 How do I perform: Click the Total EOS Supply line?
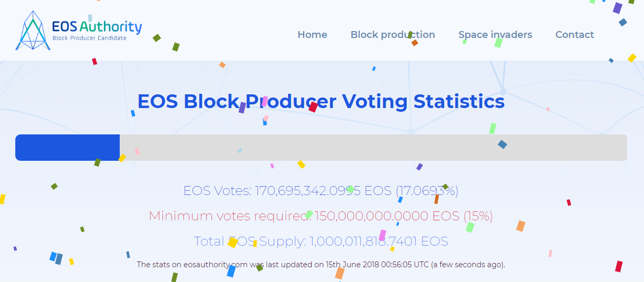[321, 241]
